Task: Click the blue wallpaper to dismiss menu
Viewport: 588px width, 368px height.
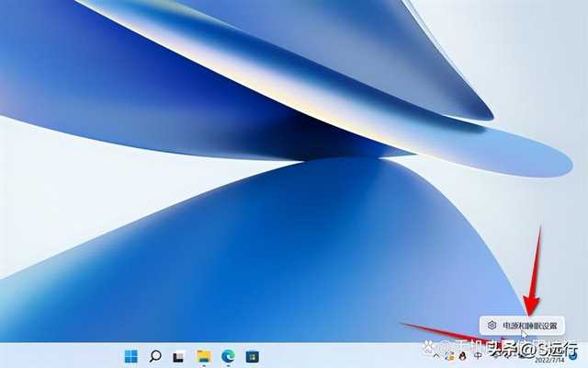Action: (276, 258)
